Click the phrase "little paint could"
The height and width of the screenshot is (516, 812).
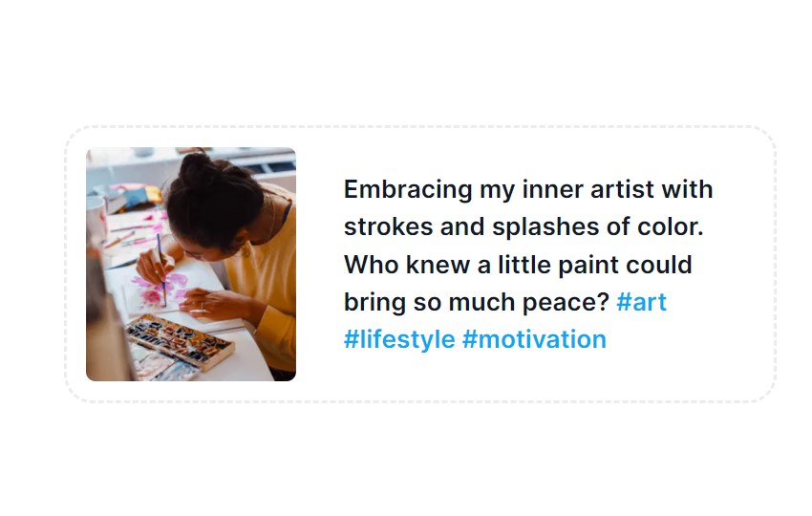pos(595,265)
